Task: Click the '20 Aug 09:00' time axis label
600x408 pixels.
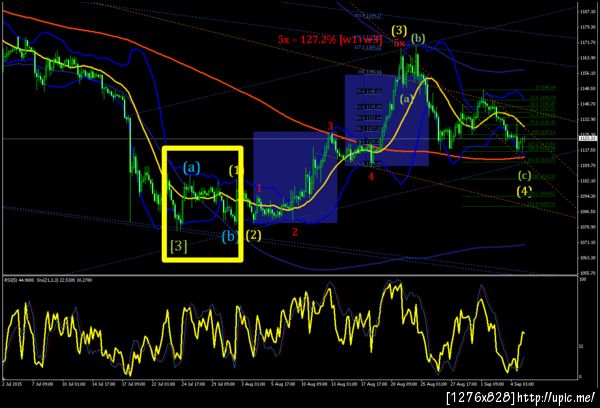Action: 403,384
